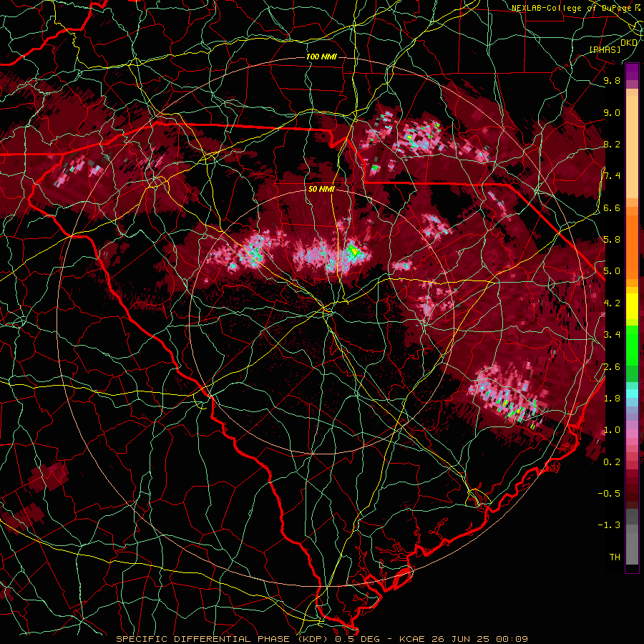The width and height of the screenshot is (644, 644).
Task: Click the "100 NMI" range ring label
Action: pos(321,57)
